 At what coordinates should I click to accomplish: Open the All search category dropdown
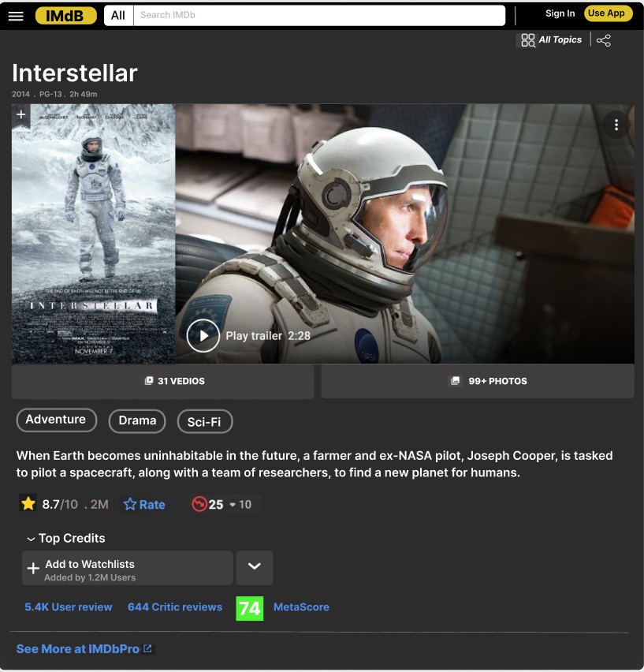click(118, 16)
